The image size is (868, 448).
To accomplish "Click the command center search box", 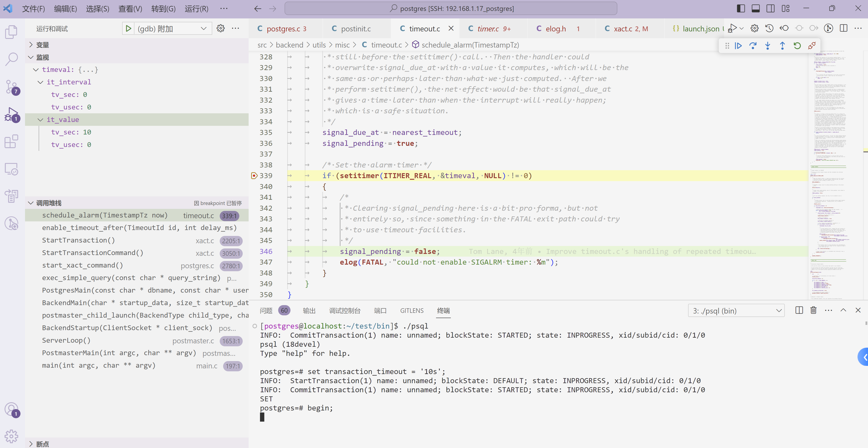I will pyautogui.click(x=451, y=8).
